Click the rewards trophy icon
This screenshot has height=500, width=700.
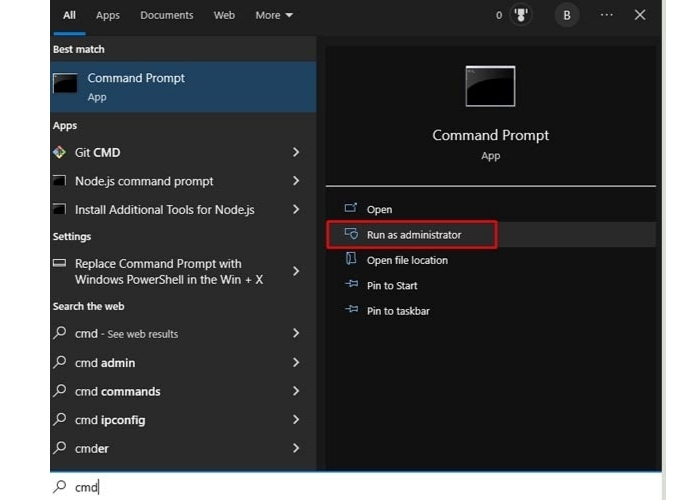[x=521, y=15]
